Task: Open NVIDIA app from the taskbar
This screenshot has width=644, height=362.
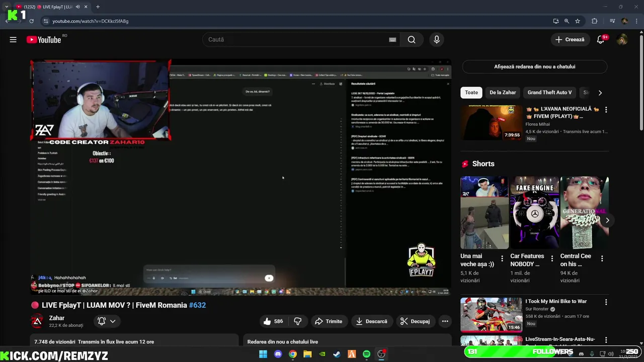Action: pos(323,354)
